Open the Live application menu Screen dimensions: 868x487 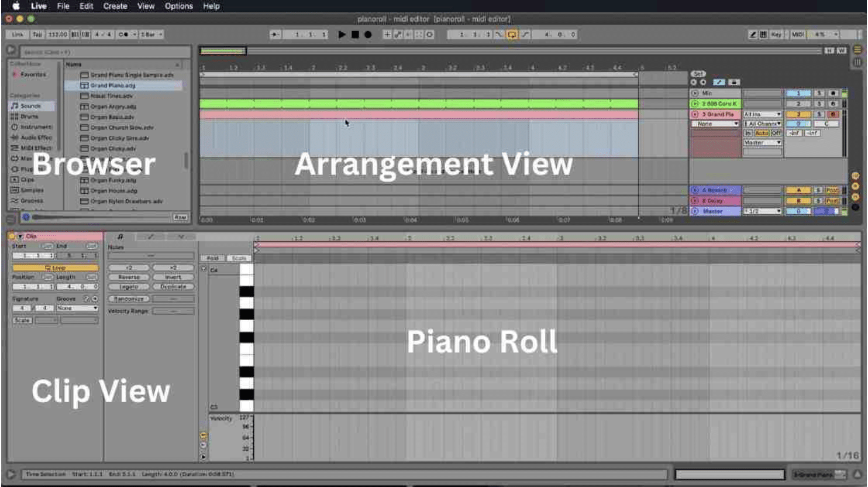click(39, 6)
